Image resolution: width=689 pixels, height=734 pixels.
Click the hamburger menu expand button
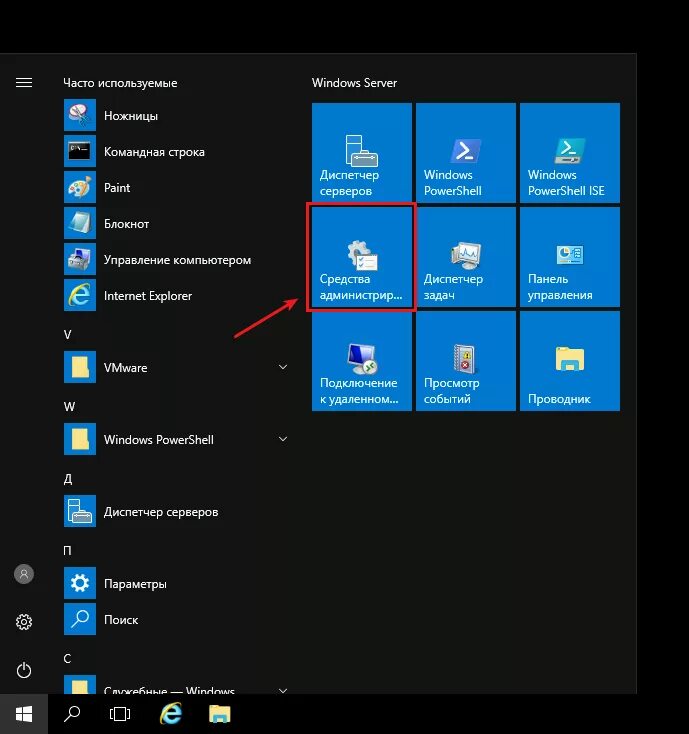[x=24, y=83]
